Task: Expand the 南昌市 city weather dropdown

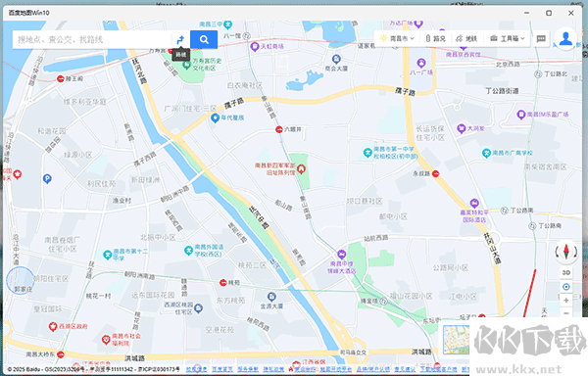Action: click(x=397, y=38)
